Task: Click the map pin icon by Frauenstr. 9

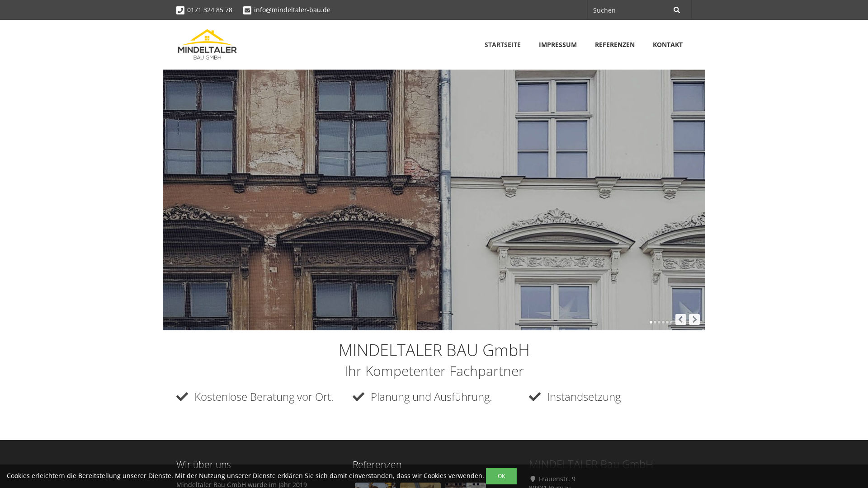Action: 533,479
